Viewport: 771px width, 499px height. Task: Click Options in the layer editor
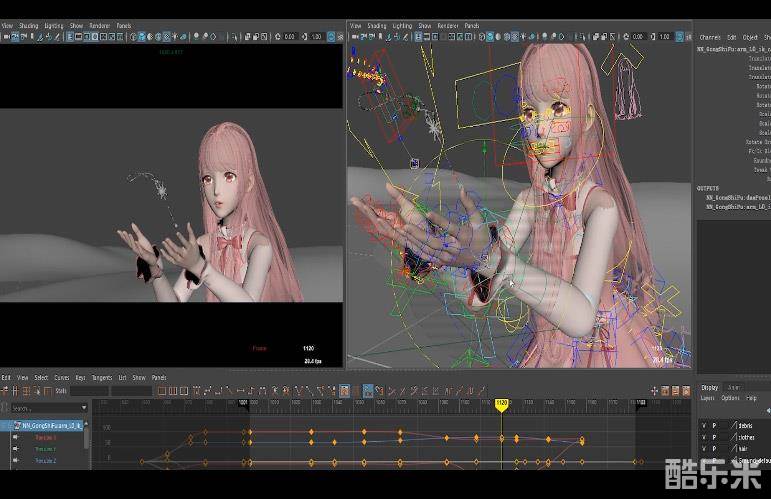click(730, 398)
